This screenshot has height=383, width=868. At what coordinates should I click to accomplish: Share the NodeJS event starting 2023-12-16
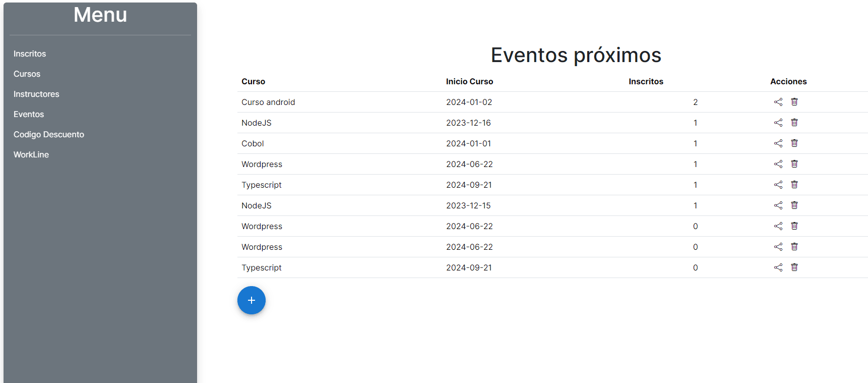click(x=778, y=123)
